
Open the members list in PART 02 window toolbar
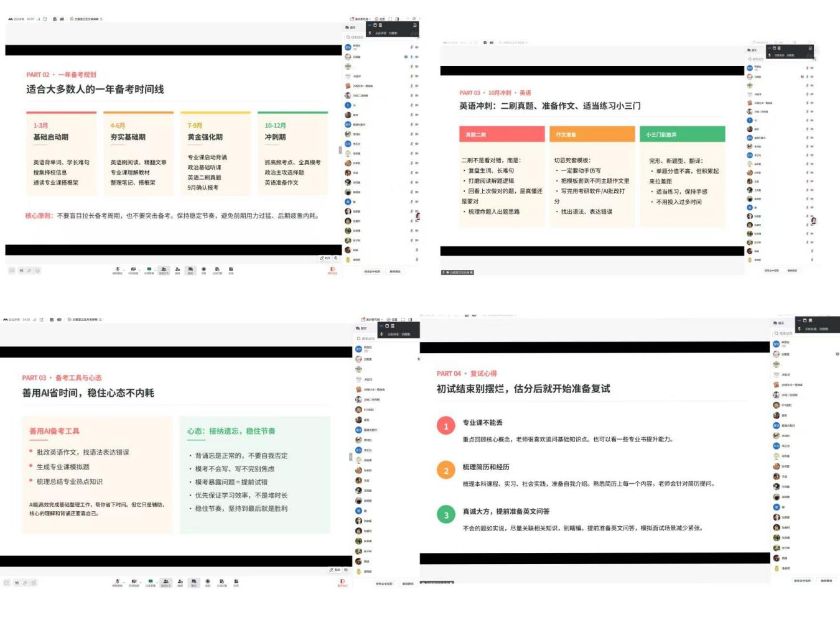point(164,270)
